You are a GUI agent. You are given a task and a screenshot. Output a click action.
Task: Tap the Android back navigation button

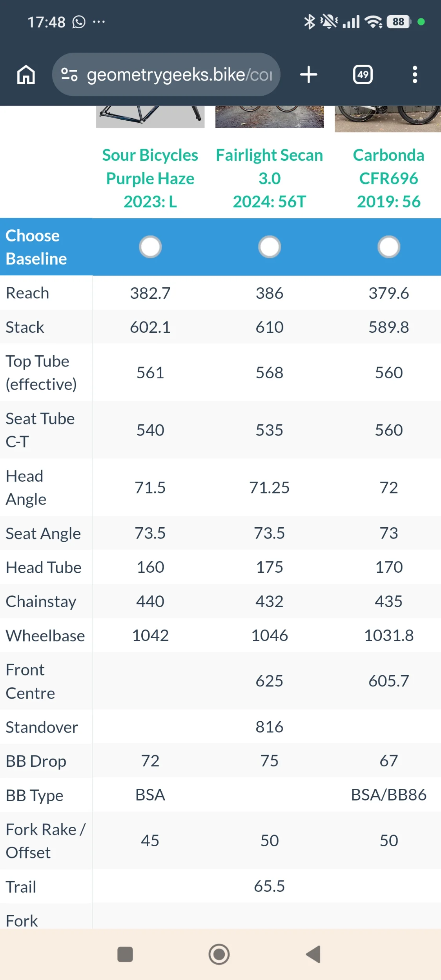313,954
